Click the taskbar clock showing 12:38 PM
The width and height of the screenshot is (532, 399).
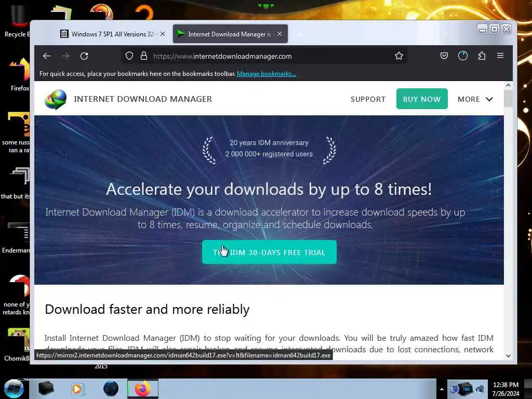pos(506,389)
